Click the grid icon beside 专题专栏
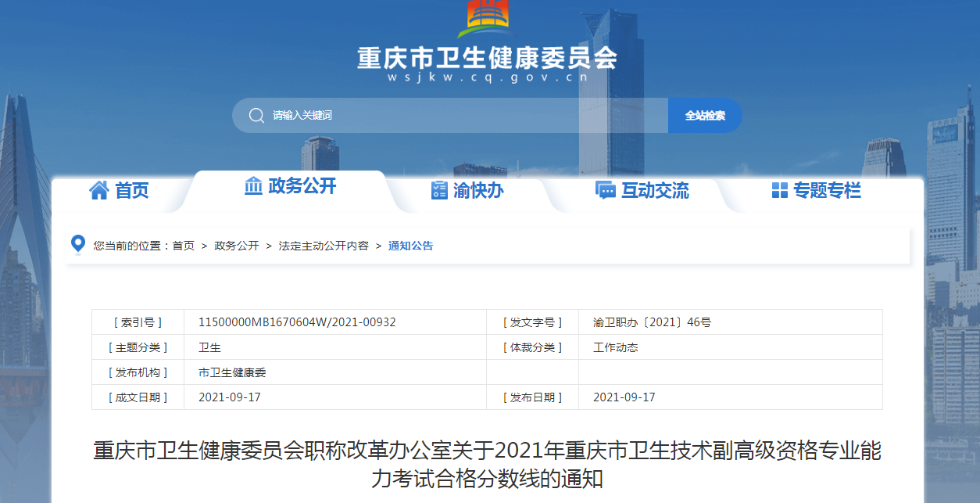Image resolution: width=980 pixels, height=503 pixels. [780, 191]
